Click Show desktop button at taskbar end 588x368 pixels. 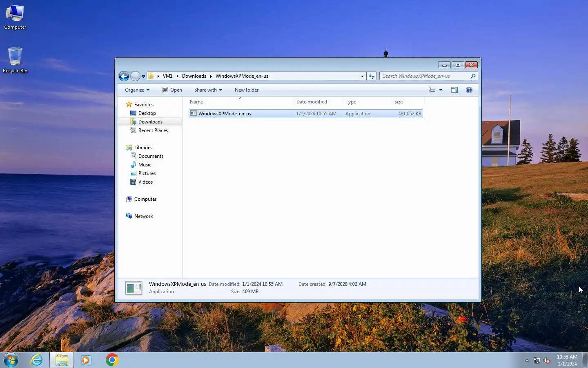point(585,360)
